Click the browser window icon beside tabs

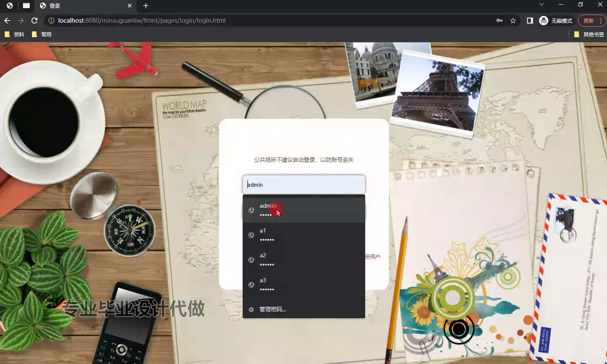(26, 5)
